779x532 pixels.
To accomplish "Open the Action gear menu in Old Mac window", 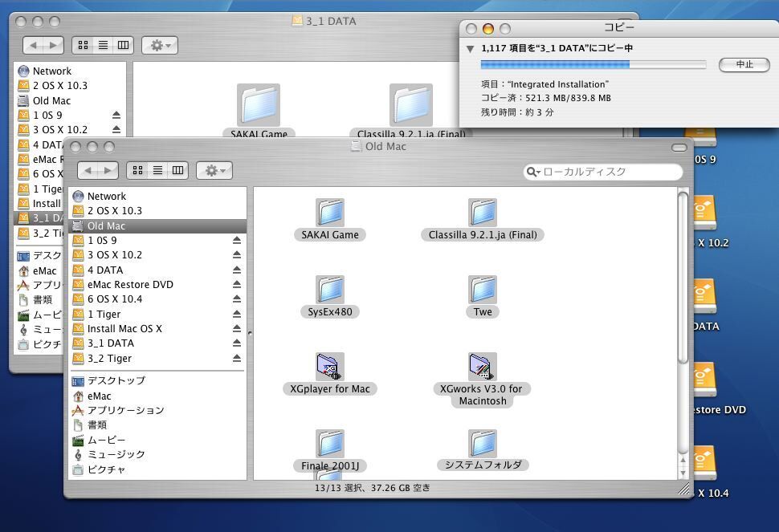I will 214,170.
